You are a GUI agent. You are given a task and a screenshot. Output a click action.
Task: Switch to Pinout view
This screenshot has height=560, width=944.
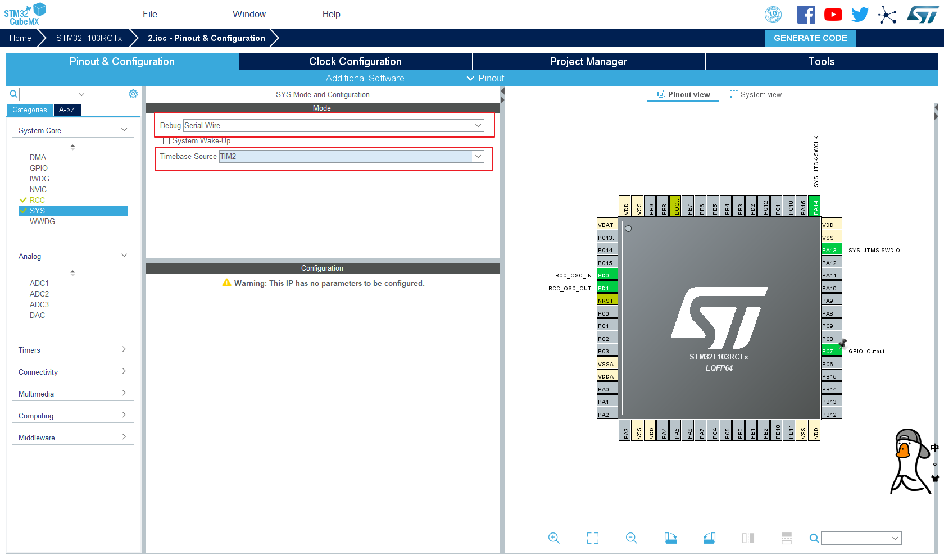pos(683,94)
